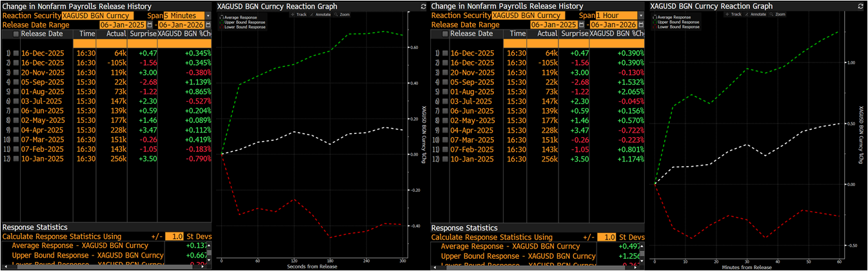Sort left table by Surprise column header

pyautogui.click(x=142, y=33)
